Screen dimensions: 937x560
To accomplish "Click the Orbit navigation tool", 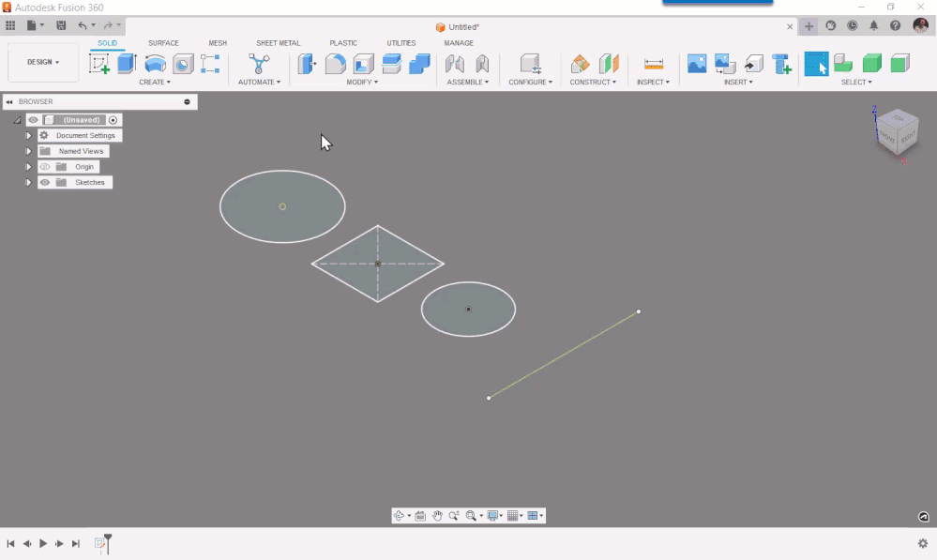I will point(400,515).
